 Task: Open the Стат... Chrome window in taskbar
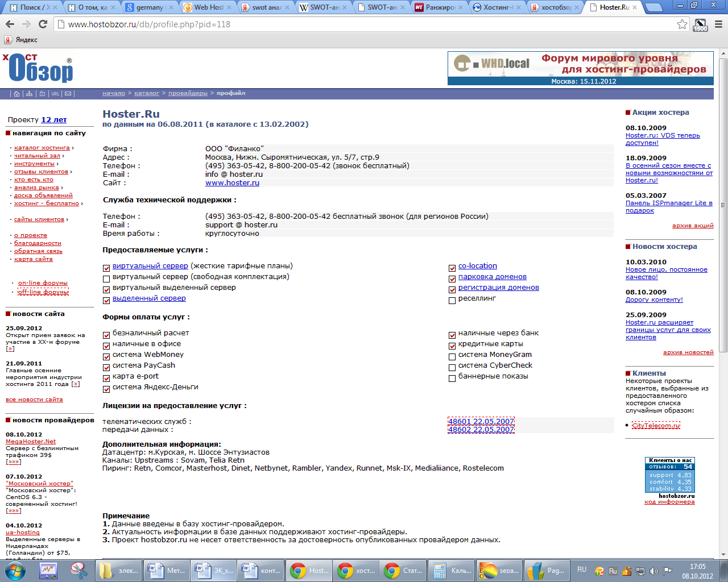click(403, 571)
